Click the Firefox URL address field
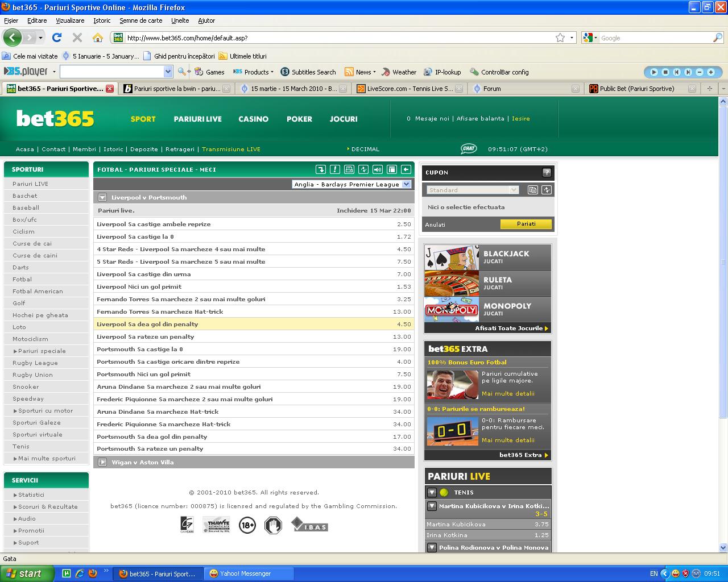Image resolution: width=728 pixels, height=582 pixels. coord(339,38)
